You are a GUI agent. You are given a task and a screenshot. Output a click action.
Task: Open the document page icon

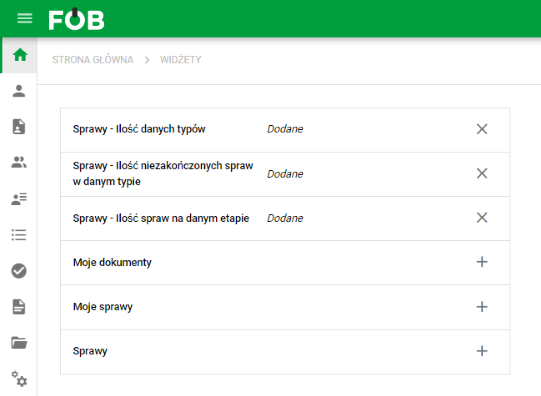pyautogui.click(x=19, y=307)
